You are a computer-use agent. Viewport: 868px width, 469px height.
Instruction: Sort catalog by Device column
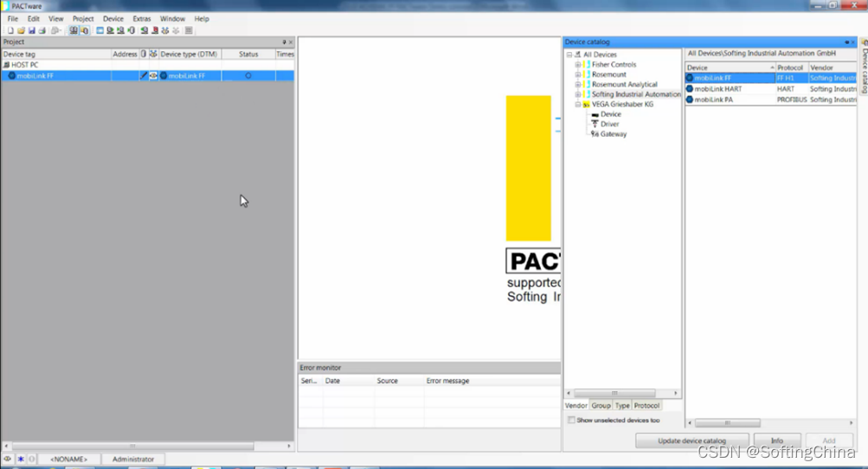[730, 67]
